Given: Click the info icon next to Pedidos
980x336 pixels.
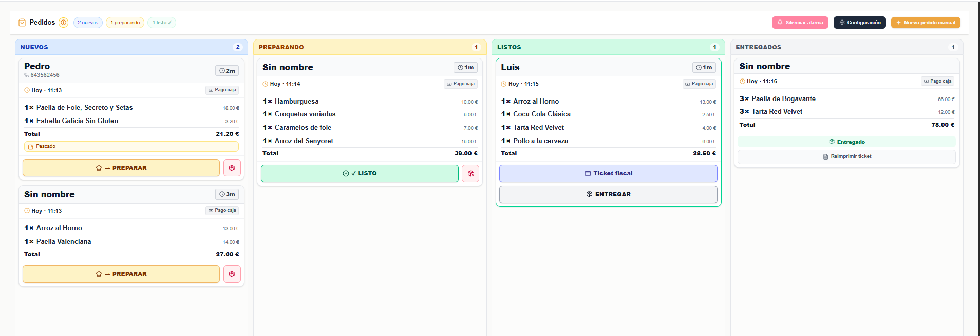Looking at the screenshot, I should [63, 23].
